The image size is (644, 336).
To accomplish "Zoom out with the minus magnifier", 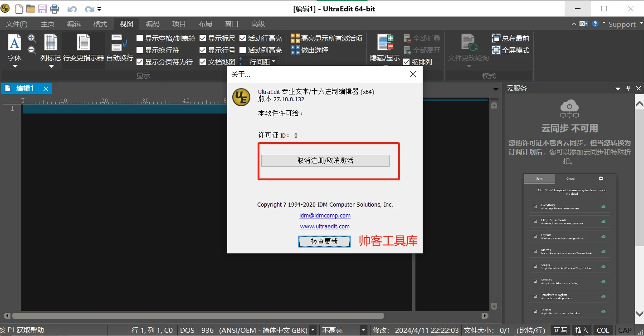I will (x=32, y=50).
